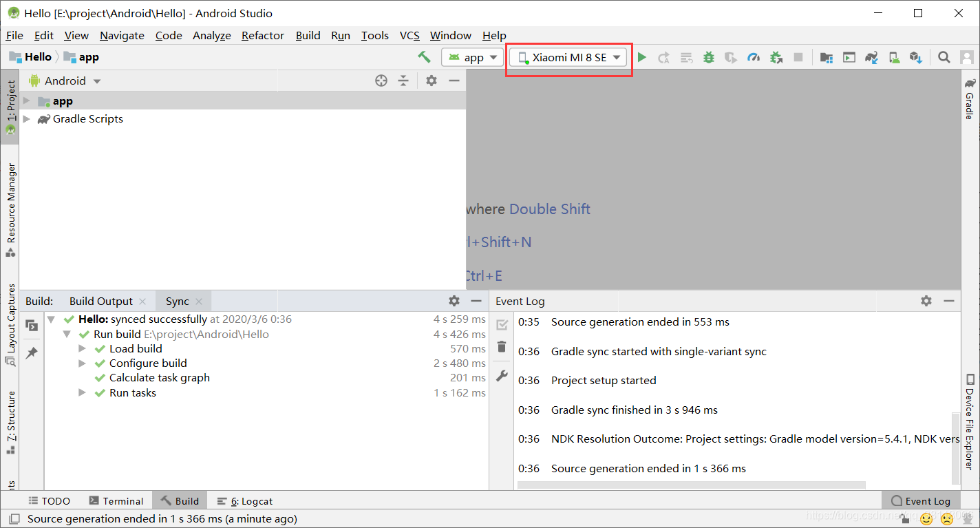This screenshot has width=980, height=528.
Task: Open Run Anything icon in toolbar
Action: [849, 57]
